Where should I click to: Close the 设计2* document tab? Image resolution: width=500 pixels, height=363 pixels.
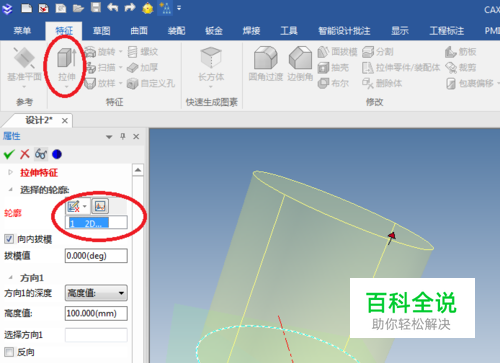point(65,121)
